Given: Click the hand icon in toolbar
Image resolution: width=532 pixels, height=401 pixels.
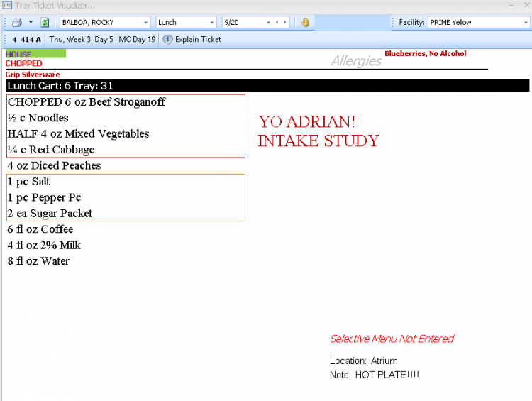Looking at the screenshot, I should (x=305, y=23).
